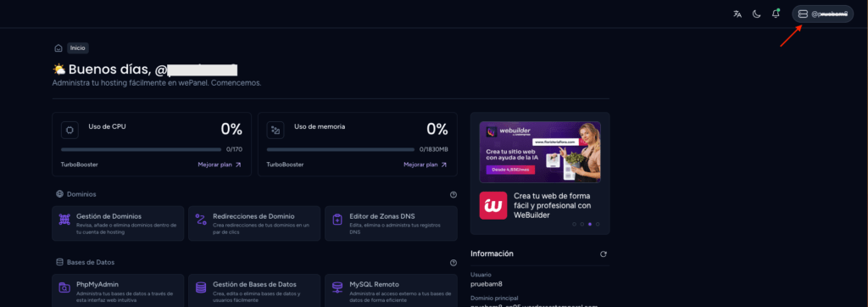Click Mejorar plan under memory usage

[x=426, y=165]
